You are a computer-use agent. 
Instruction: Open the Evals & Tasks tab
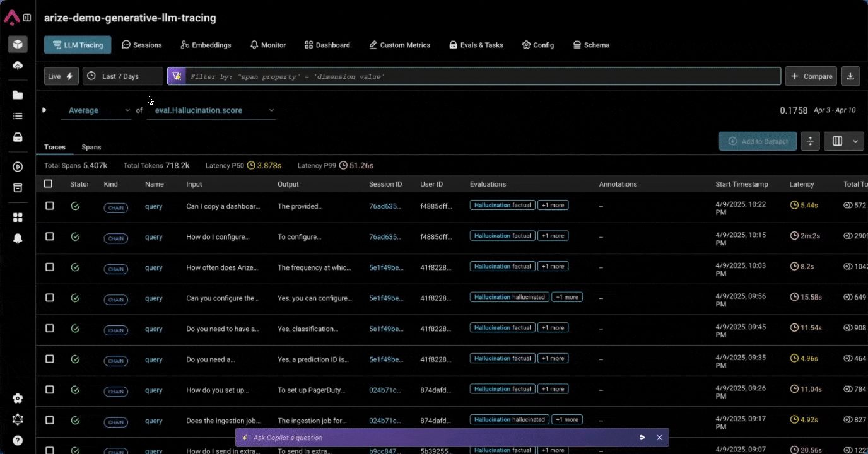point(476,45)
